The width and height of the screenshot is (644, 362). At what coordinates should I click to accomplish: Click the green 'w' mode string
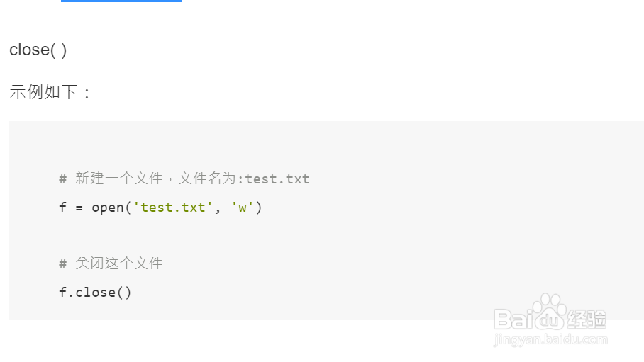coord(243,208)
